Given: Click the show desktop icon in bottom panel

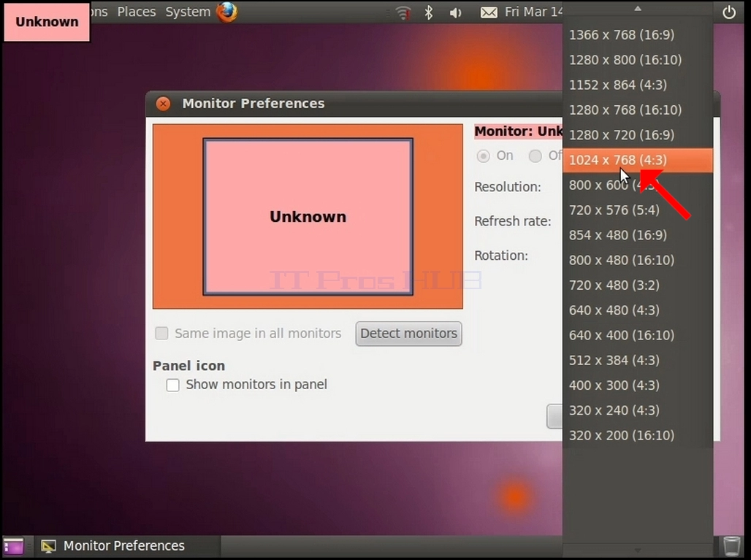Looking at the screenshot, I should (13, 546).
